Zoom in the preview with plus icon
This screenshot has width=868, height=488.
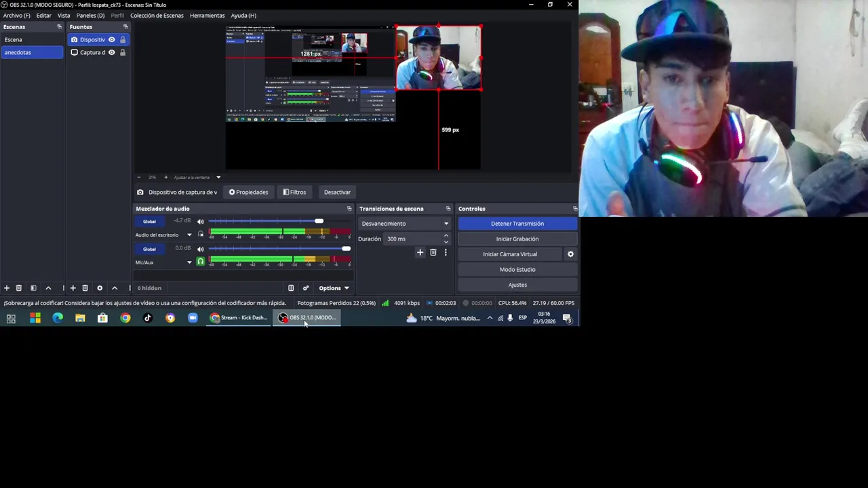(165, 178)
